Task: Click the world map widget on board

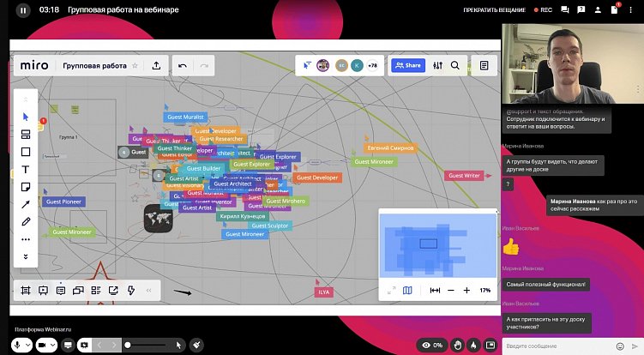Action: (x=158, y=218)
